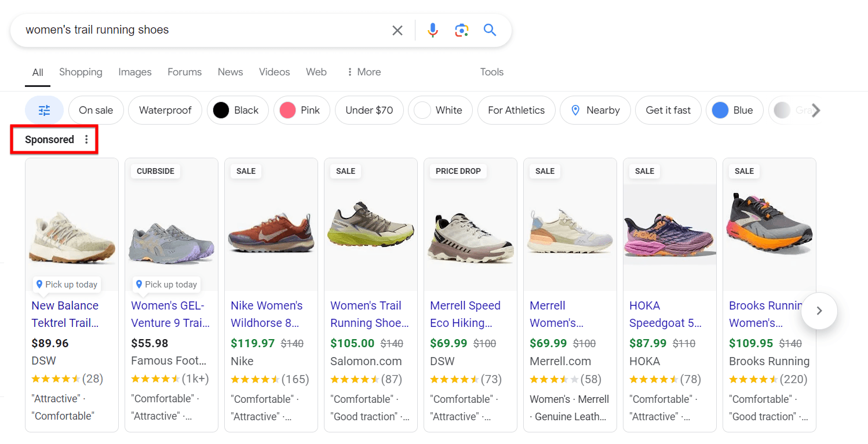Image resolution: width=868 pixels, height=444 pixels.
Task: Open the Forums tab
Action: point(184,72)
